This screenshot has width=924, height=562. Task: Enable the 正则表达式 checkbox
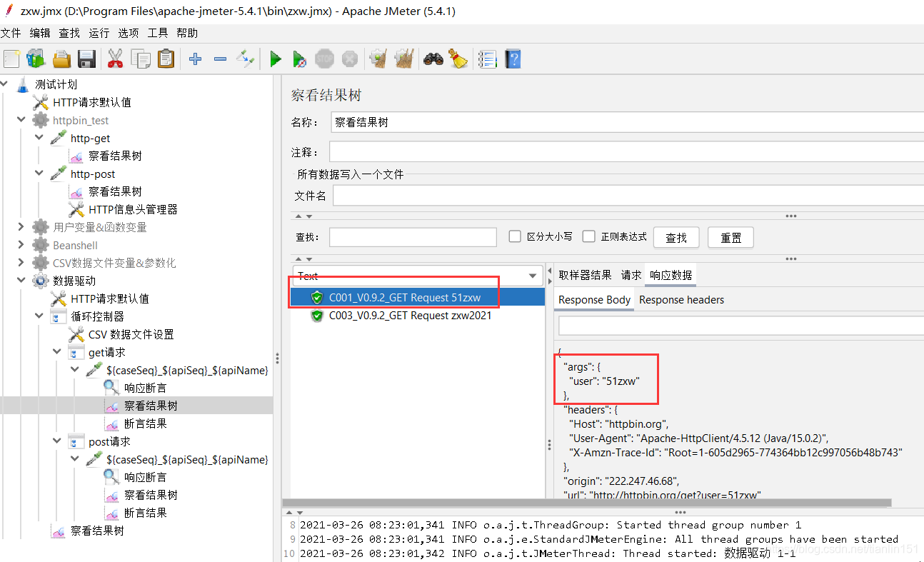[588, 236]
